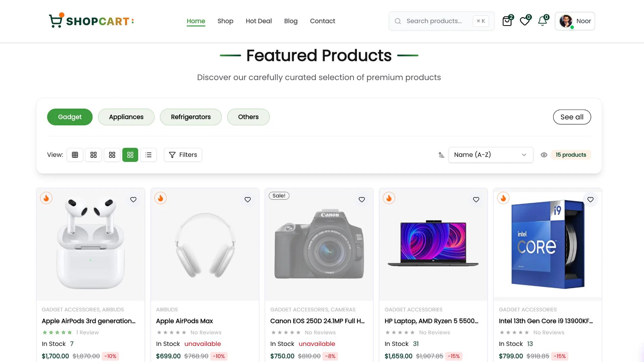Screen dimensions: 644x362
Task: Click the ⌘K shortcut badge in search
Action: coord(481,21)
